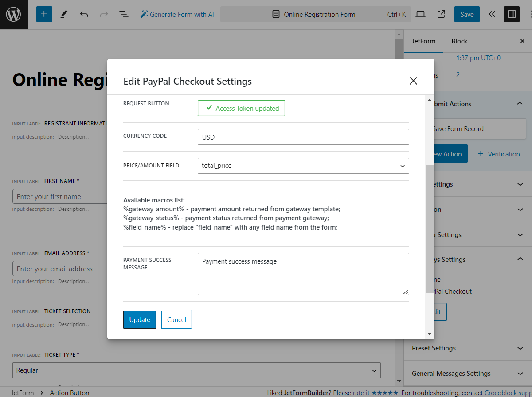
Task: Expand the General Messages Settings panel
Action: tap(468, 374)
